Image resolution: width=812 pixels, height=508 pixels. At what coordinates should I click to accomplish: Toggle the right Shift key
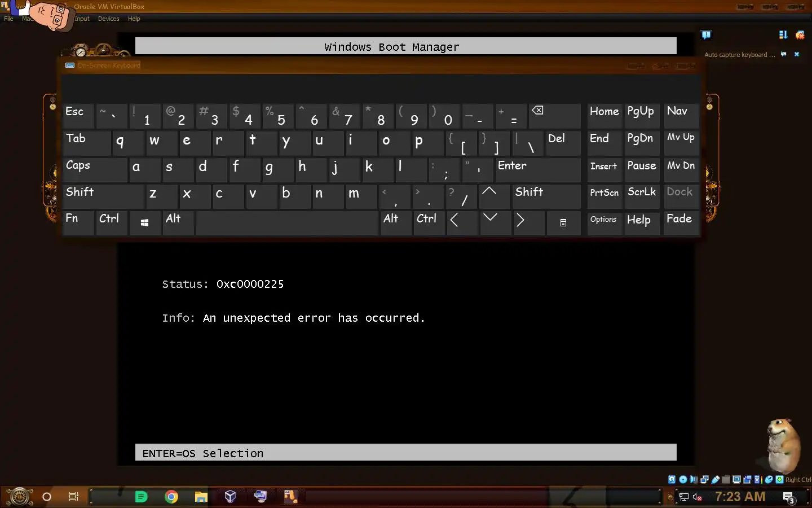(546, 196)
